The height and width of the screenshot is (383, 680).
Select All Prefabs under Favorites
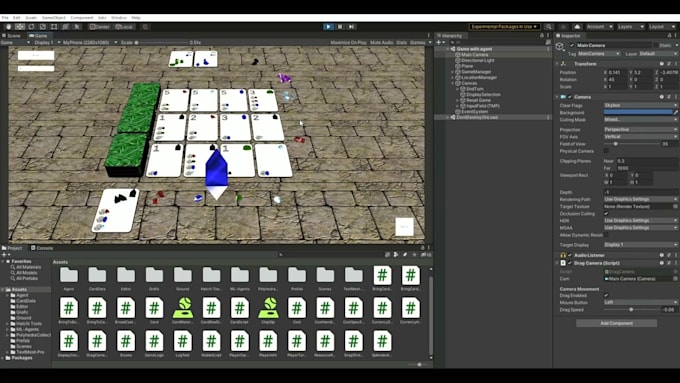26,278
